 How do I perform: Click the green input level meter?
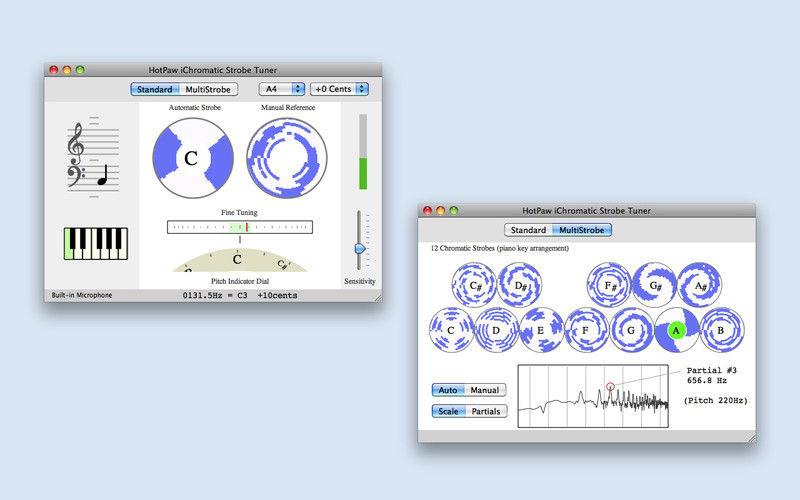pyautogui.click(x=363, y=152)
